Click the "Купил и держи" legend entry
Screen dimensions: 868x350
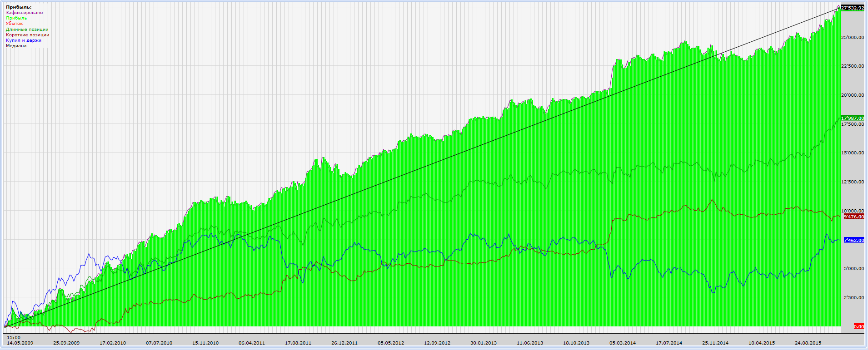(24, 40)
